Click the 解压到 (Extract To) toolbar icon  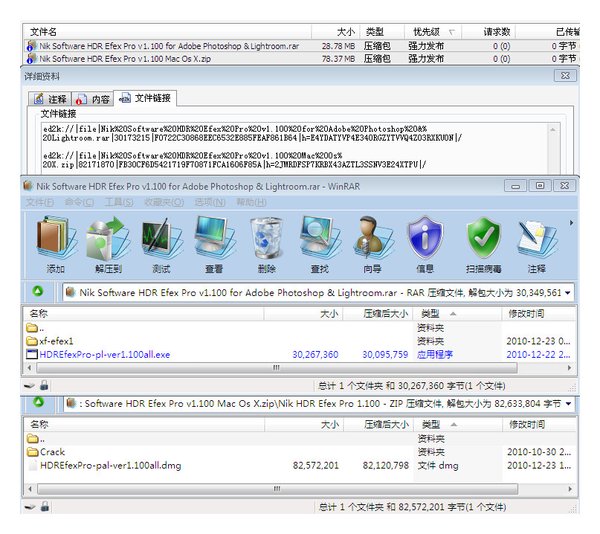click(109, 238)
